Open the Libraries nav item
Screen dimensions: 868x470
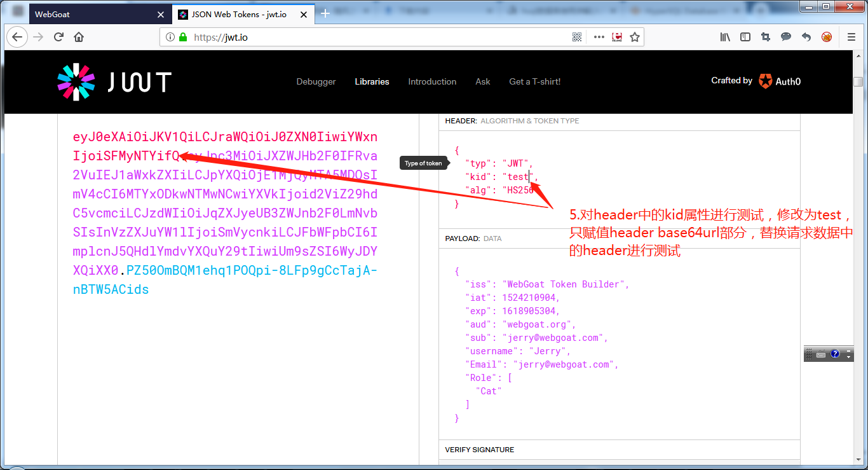coord(372,81)
